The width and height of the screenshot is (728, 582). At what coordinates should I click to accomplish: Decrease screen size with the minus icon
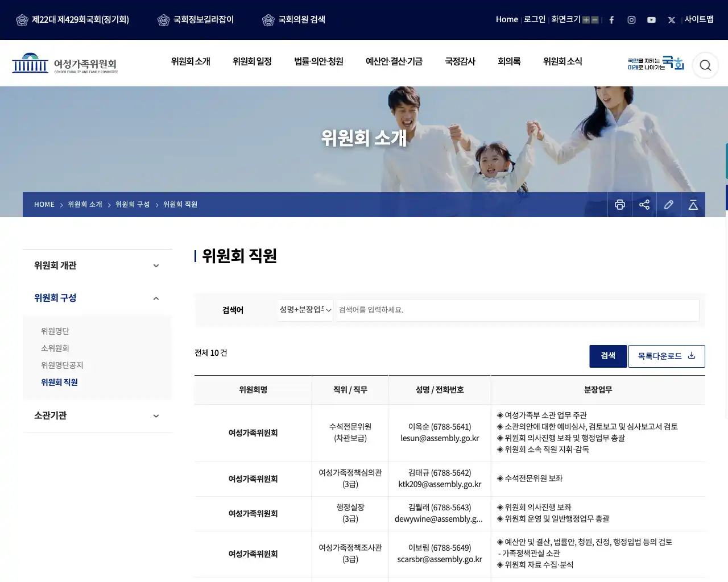click(595, 20)
